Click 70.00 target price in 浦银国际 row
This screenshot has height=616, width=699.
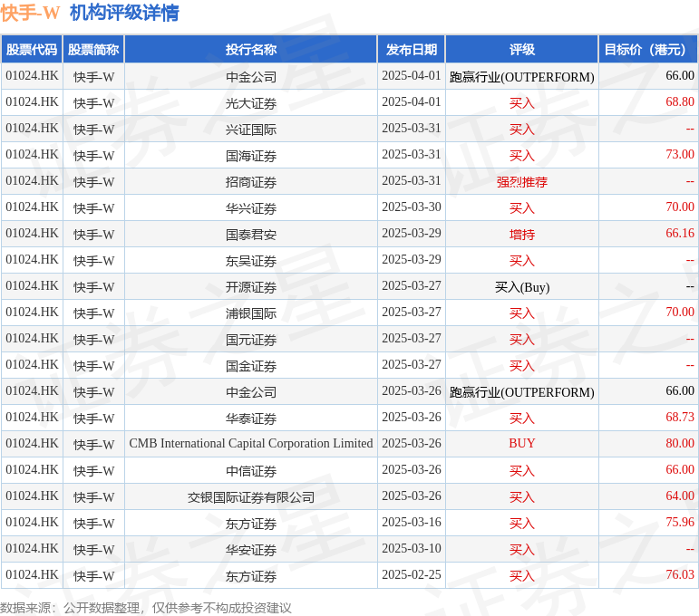pos(680,313)
